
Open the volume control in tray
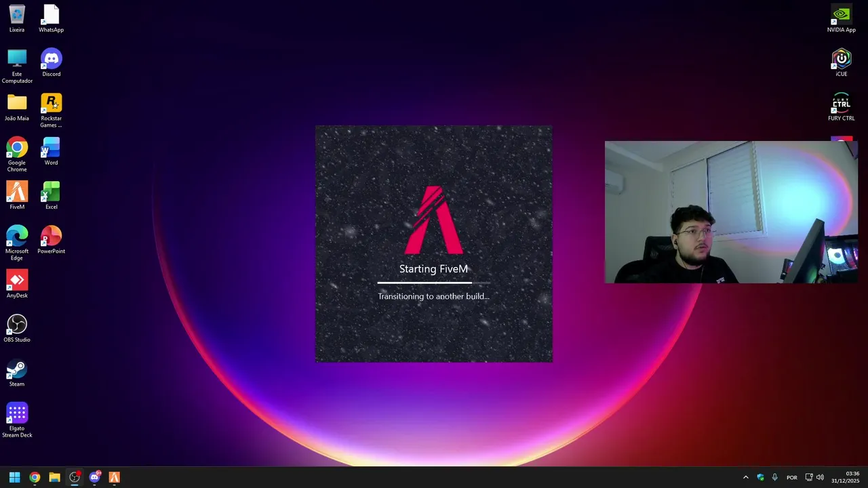[x=820, y=477]
